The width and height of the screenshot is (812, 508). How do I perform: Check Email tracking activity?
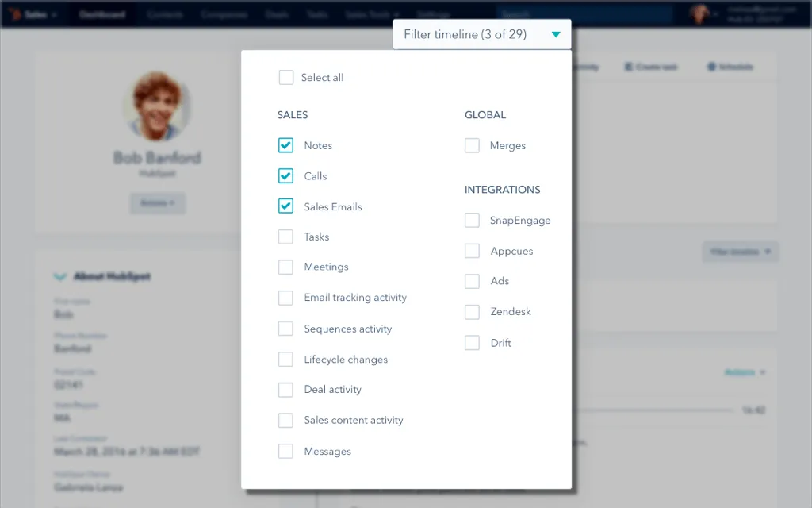[285, 298]
